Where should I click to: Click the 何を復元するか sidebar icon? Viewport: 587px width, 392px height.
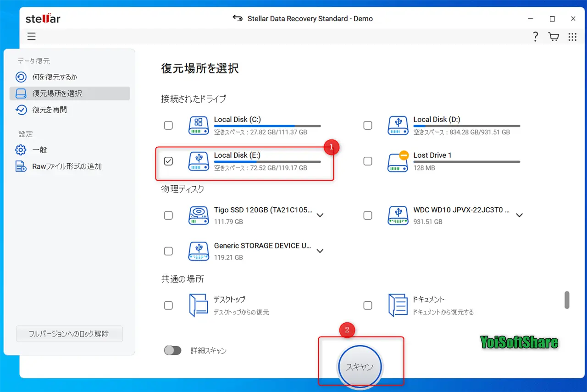click(x=21, y=77)
